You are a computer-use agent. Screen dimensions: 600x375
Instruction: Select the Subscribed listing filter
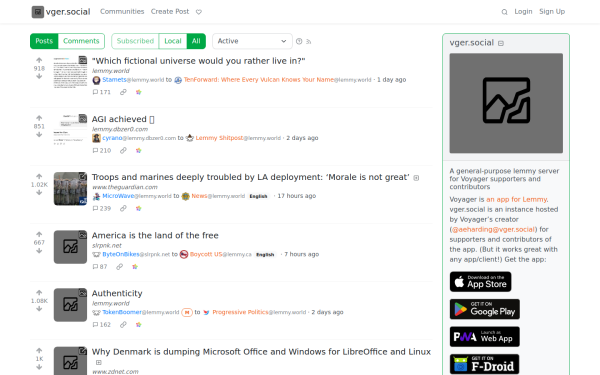pos(135,41)
